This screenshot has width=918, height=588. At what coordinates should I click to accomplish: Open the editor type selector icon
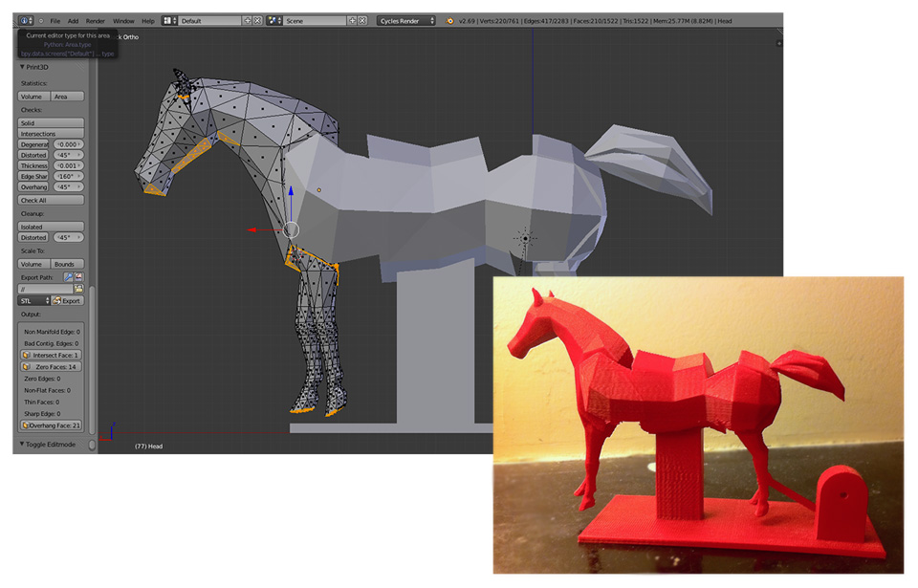[x=25, y=20]
